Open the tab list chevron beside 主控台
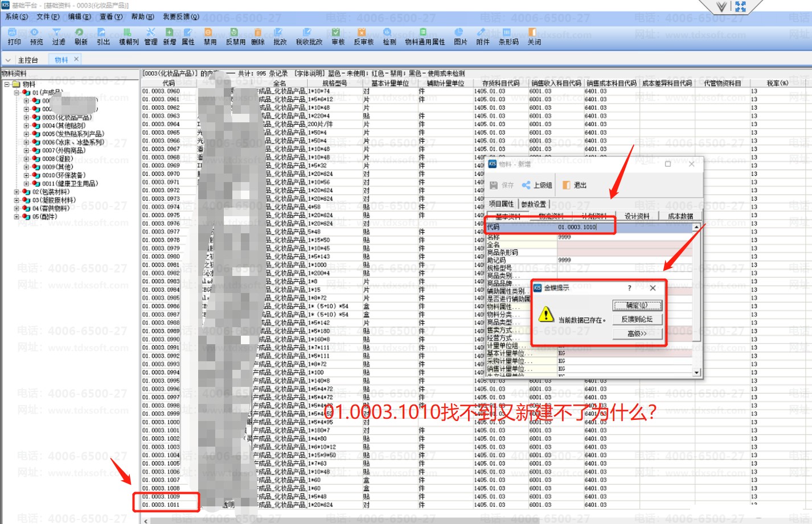The height and width of the screenshot is (524, 812). pos(8,60)
